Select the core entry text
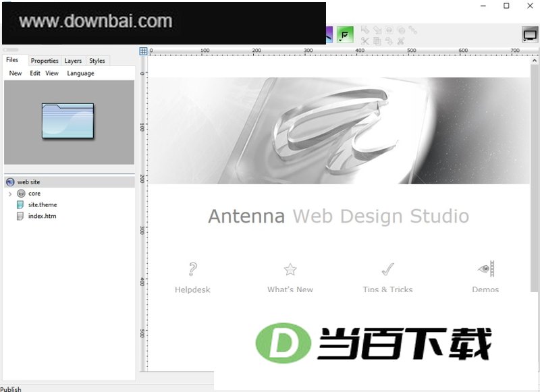Viewport: 540px width, 392px height. [x=34, y=194]
